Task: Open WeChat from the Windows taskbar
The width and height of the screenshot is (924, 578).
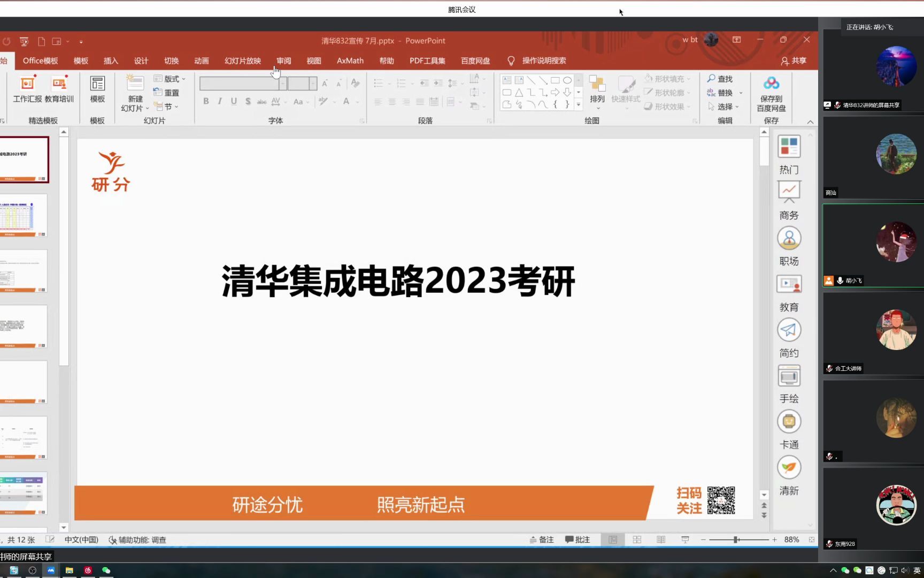Action: (106, 570)
